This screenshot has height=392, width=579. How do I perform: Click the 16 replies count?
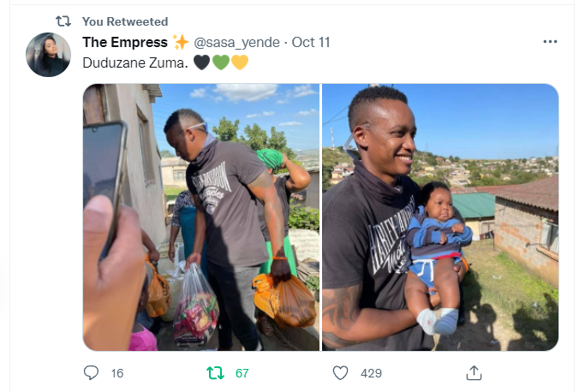[117, 373]
